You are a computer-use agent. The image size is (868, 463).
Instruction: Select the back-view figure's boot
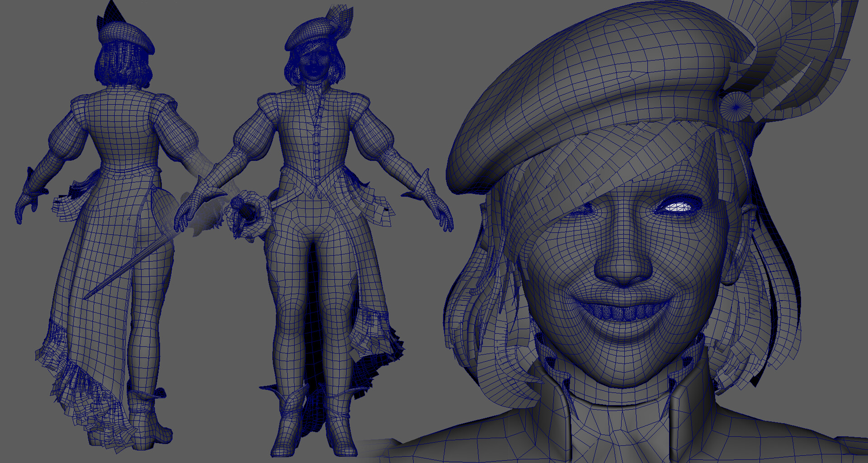pyautogui.click(x=148, y=417)
